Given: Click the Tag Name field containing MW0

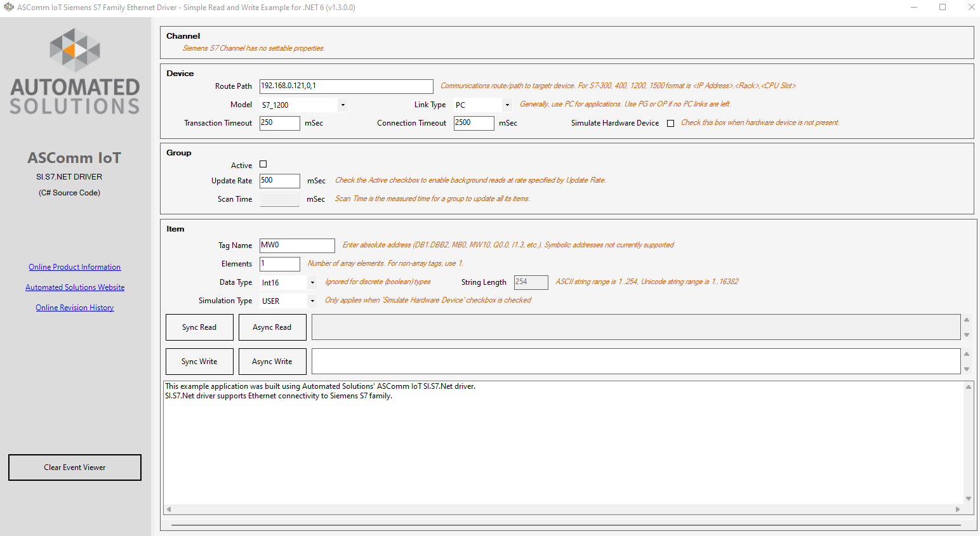Looking at the screenshot, I should tap(297, 245).
